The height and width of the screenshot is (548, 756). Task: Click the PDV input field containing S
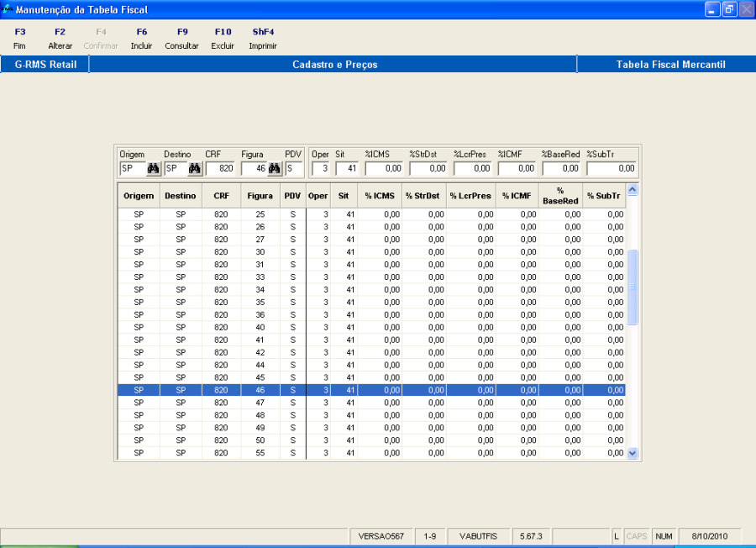[x=293, y=169]
